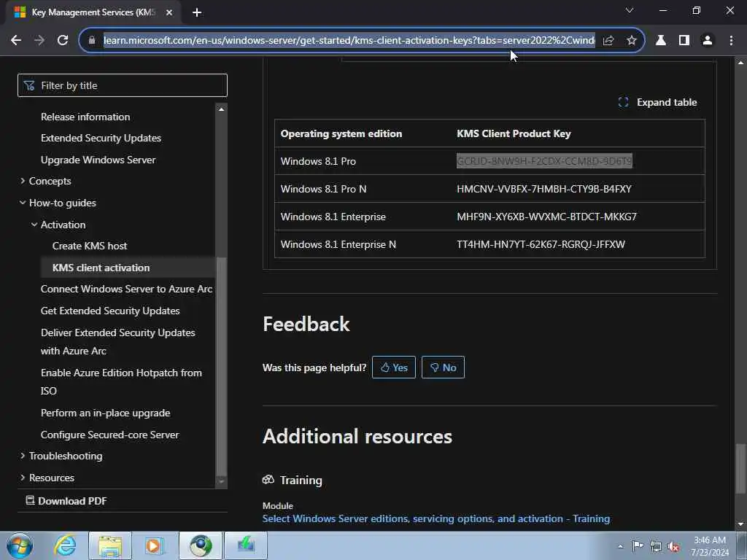Bookmark this page with the star icon
Screen dimensions: 747x560
tap(631, 41)
